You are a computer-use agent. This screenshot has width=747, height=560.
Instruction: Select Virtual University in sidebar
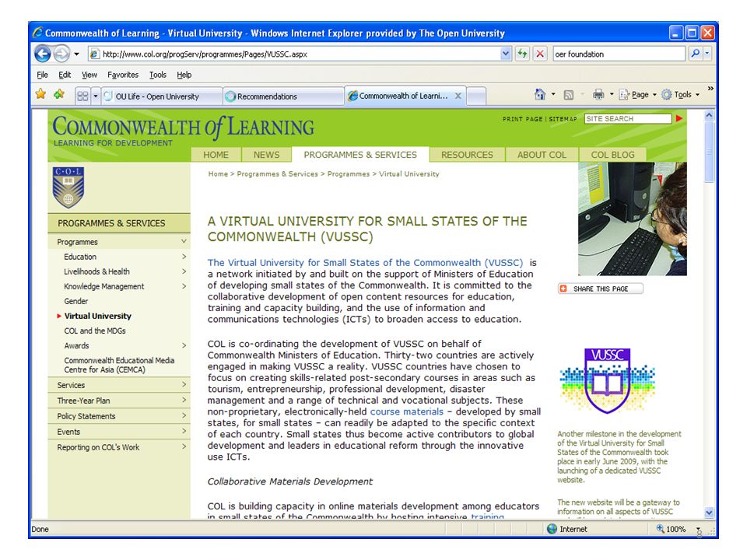[98, 316]
